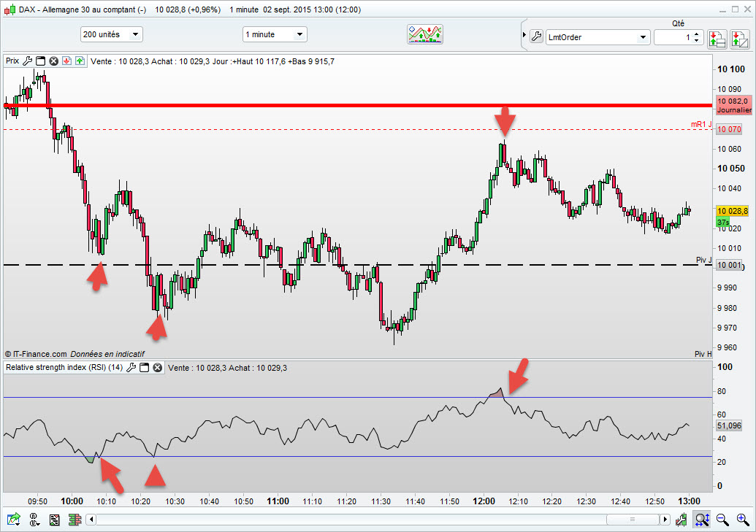The image size is (756, 532).
Task: Zoom out of the chart
Action: click(x=722, y=519)
